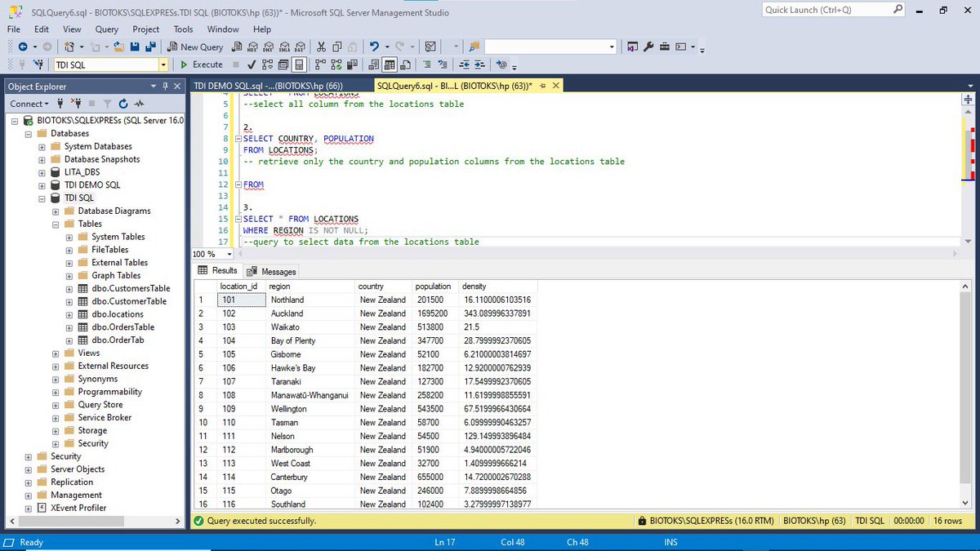Click the Properties wrench icon
This screenshot has height=551, width=980.
648,47
